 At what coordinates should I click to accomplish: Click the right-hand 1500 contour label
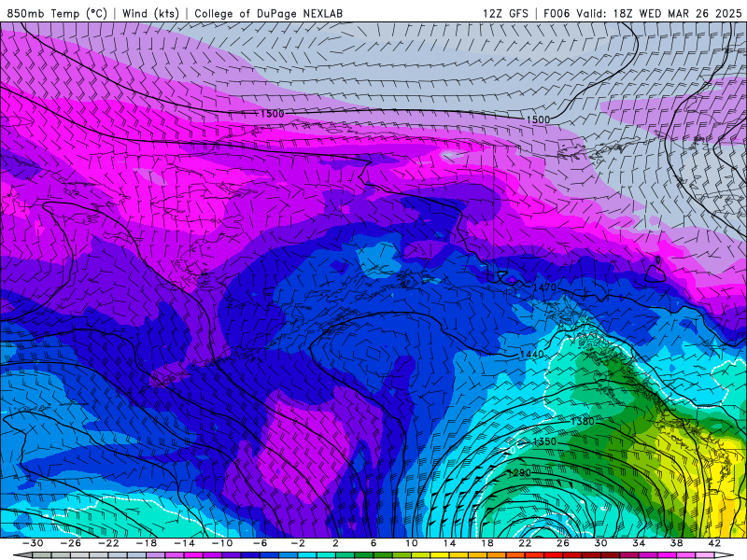[538, 119]
